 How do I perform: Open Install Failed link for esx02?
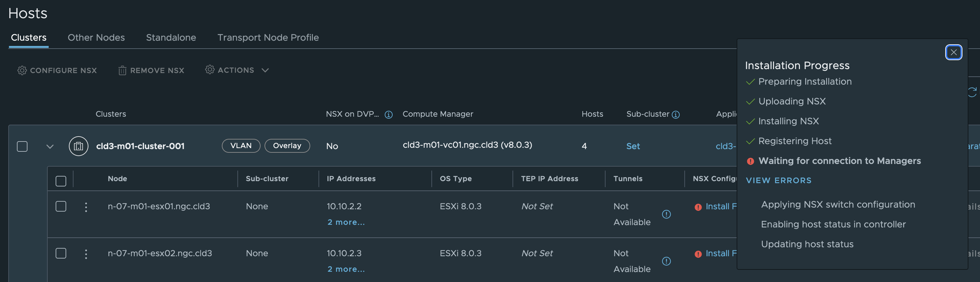pos(721,254)
